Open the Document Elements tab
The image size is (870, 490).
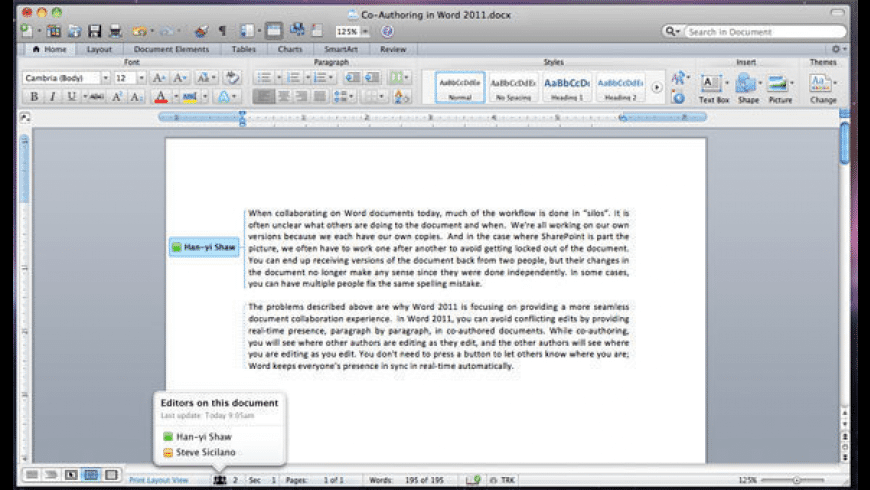(x=171, y=49)
